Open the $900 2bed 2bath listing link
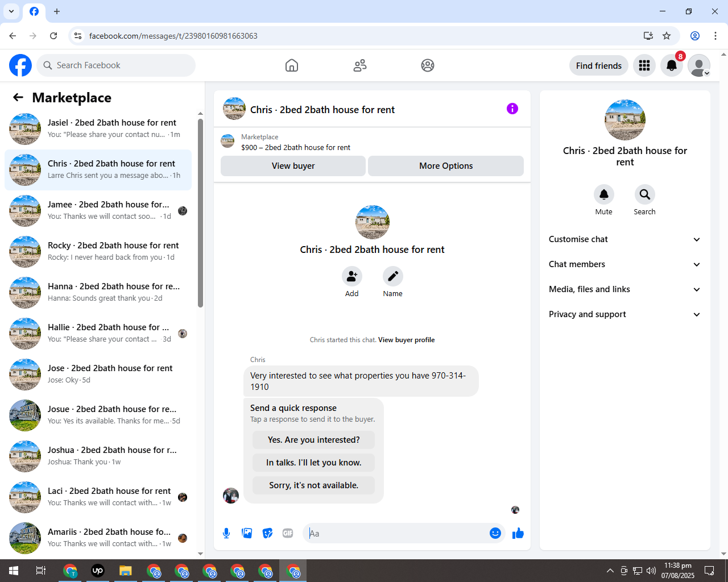728x582 pixels. 296,147
